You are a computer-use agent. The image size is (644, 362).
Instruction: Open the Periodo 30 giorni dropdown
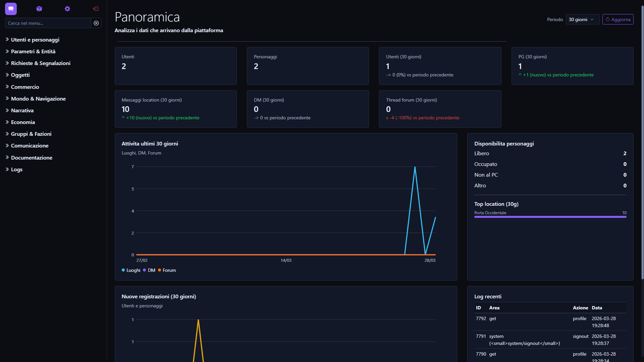click(x=582, y=19)
